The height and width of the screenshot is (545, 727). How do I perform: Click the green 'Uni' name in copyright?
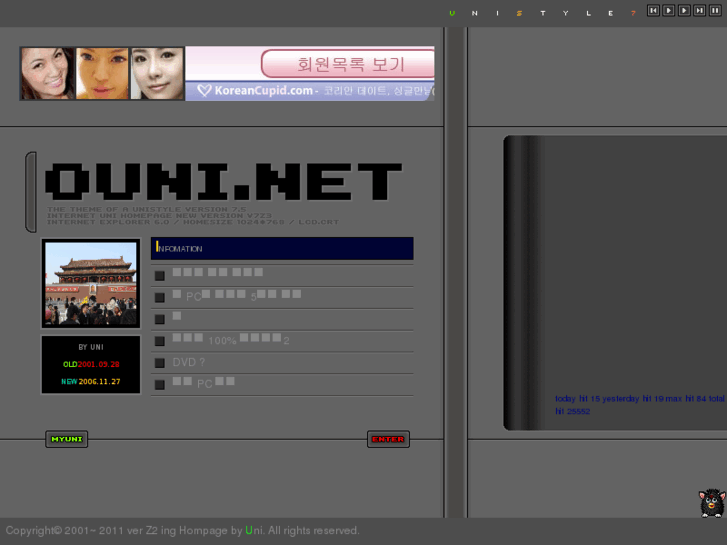coord(254,530)
